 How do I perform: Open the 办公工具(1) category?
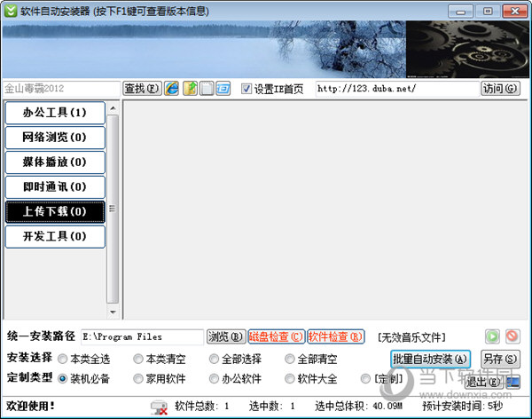(55, 113)
